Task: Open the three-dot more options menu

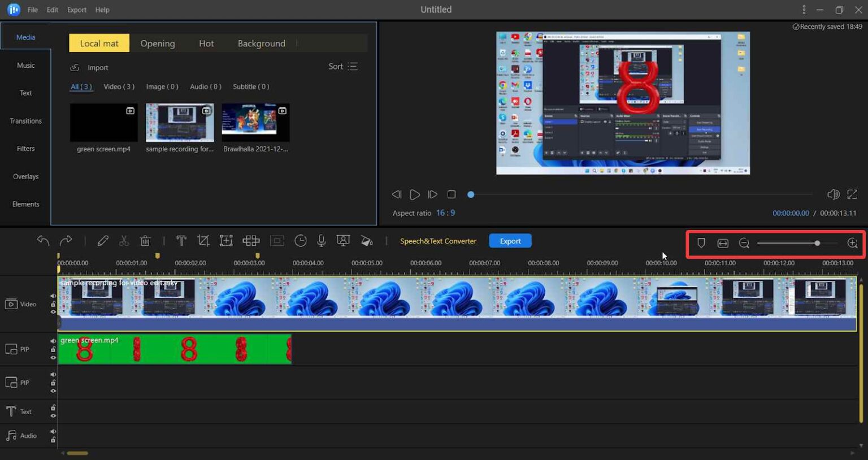Action: point(804,10)
